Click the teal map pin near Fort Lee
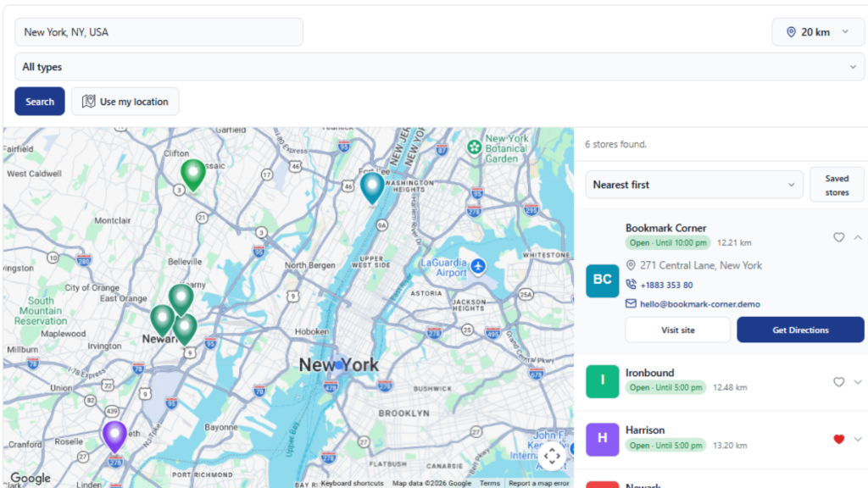 tap(372, 187)
